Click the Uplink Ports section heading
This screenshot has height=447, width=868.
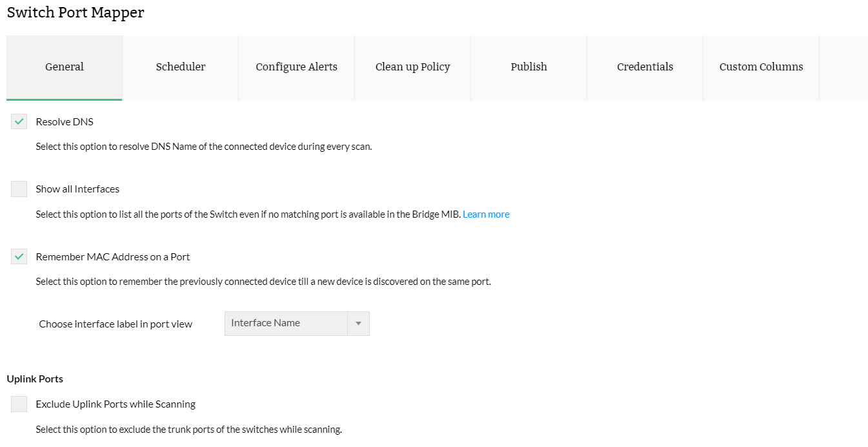35,379
